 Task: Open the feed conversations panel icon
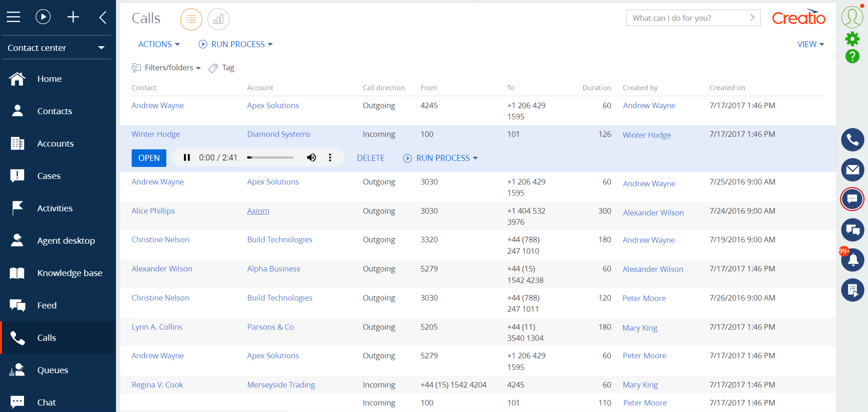[852, 230]
